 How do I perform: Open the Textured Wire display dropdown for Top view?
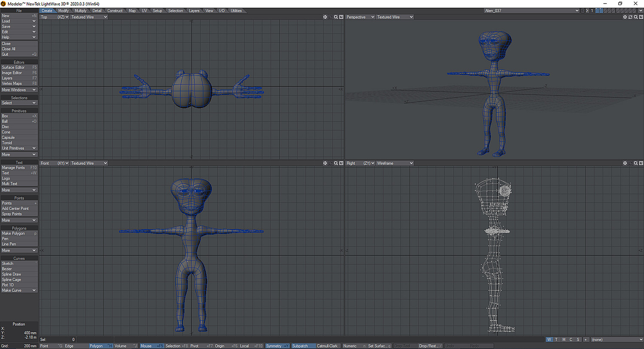click(88, 17)
